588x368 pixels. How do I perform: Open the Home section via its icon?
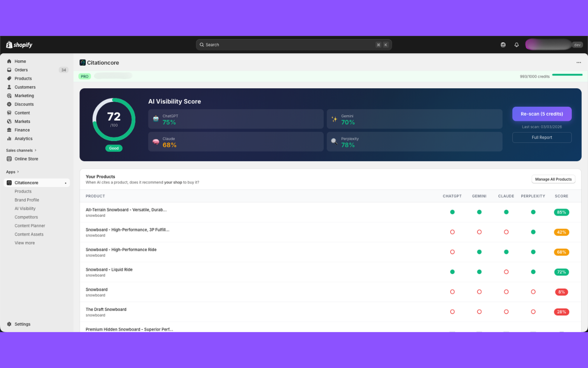(10, 61)
